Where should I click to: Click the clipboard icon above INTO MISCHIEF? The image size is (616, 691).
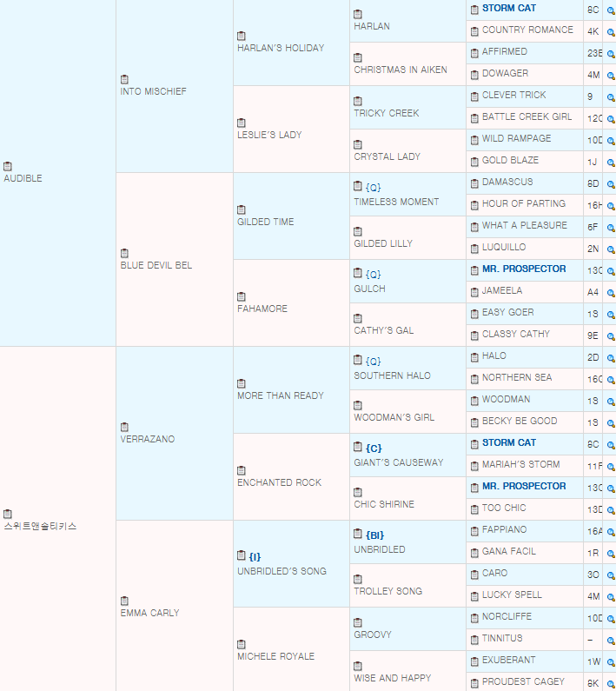click(x=124, y=79)
